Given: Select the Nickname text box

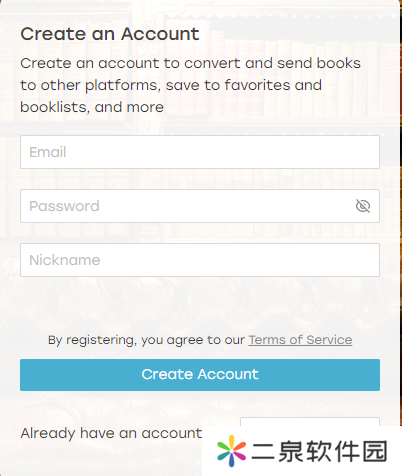Looking at the screenshot, I should point(200,260).
